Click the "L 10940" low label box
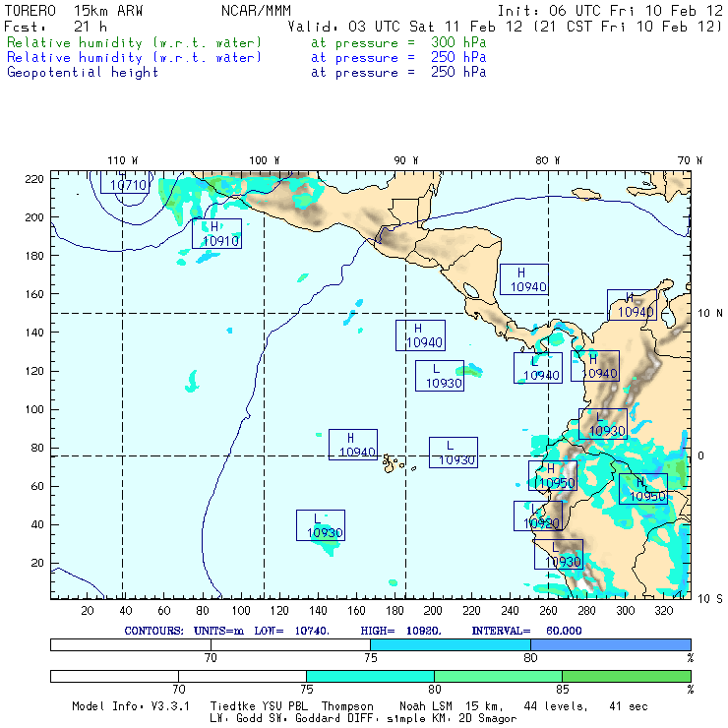This screenshot has width=728, height=728. (538, 368)
